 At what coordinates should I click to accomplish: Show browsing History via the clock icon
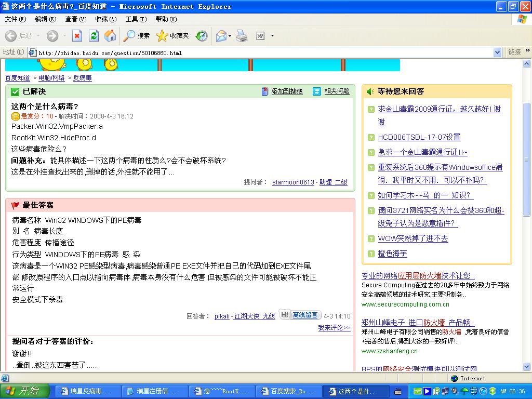(202, 36)
